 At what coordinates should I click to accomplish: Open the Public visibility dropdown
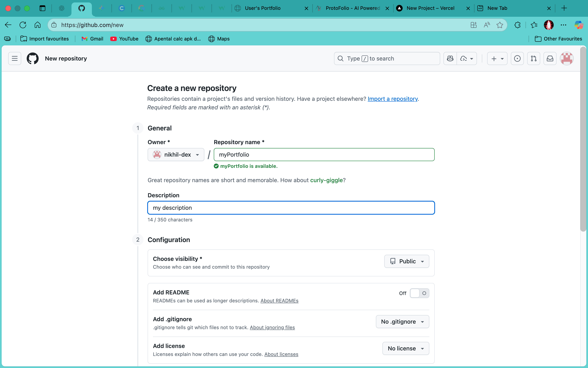[406, 261]
